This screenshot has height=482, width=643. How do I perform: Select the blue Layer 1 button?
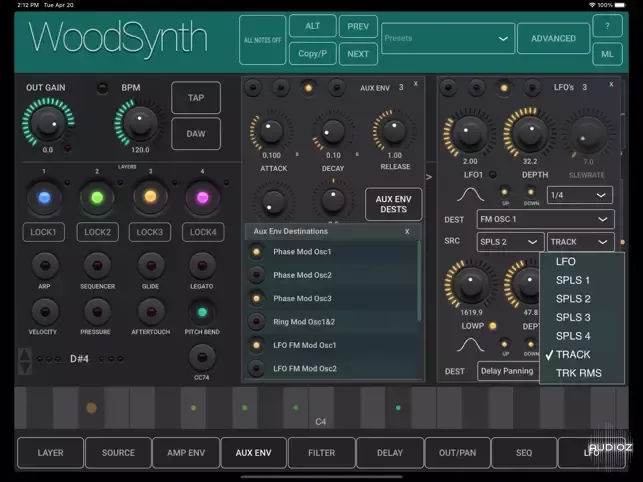click(x=44, y=198)
